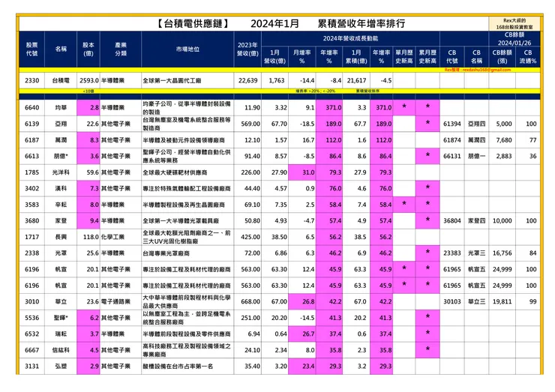Screen dimensions: 555x392
Task: Click the 11.90 revenue cell in row 6640
Action: pos(247,107)
